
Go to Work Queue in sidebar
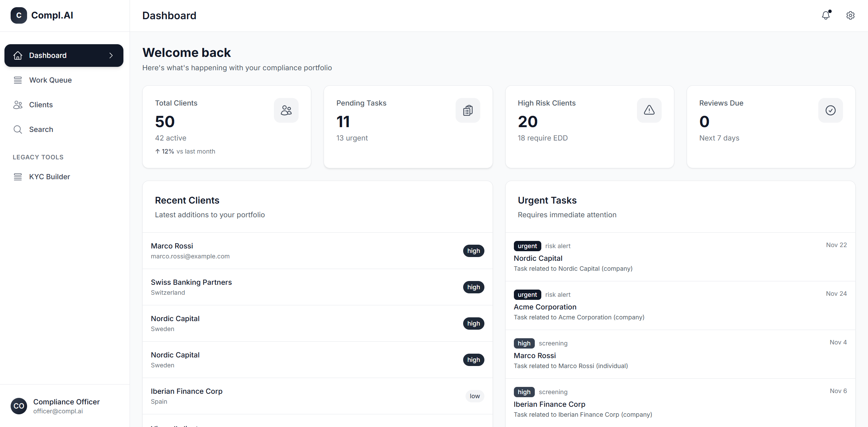[50, 80]
